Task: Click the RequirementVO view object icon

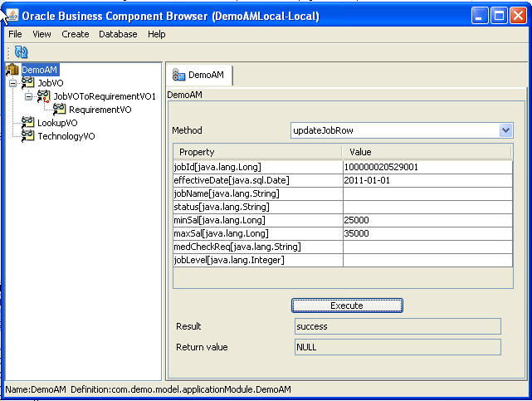Action: 60,110
